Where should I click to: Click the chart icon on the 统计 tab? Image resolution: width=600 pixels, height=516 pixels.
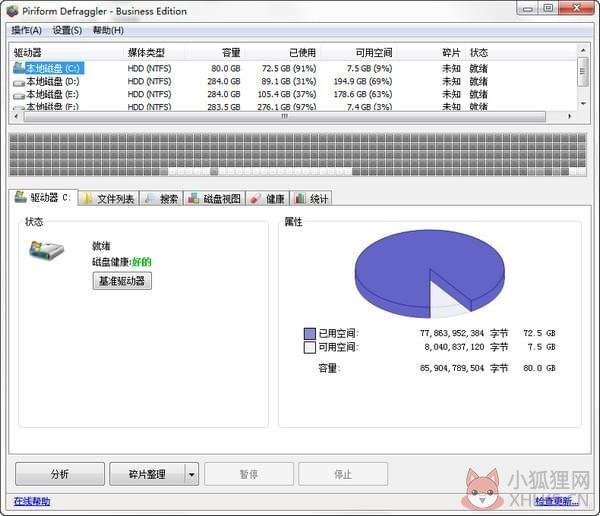300,198
